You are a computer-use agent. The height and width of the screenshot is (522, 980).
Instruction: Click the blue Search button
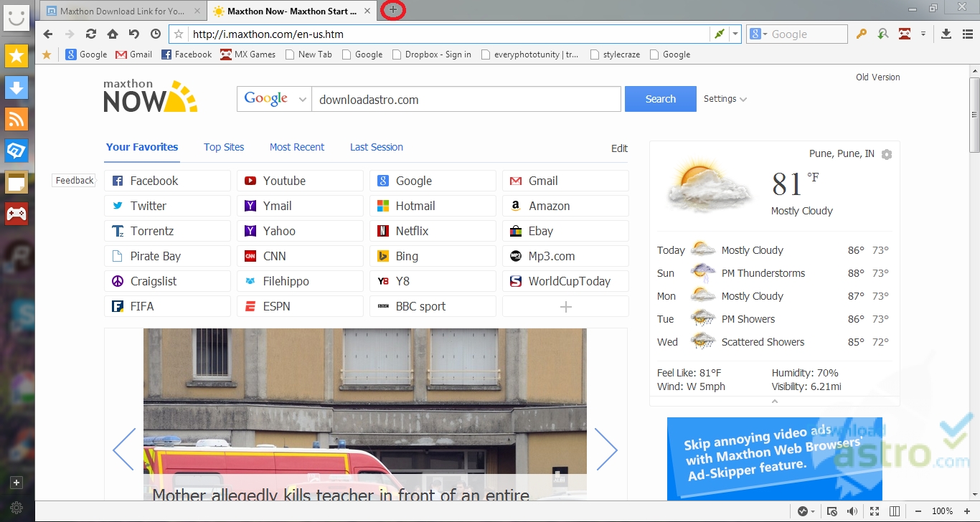660,99
